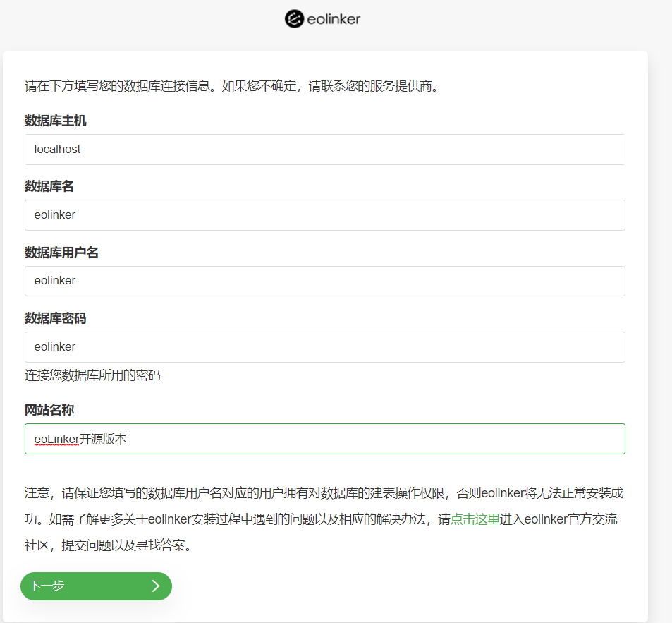Click the 数据库主机 label
The image size is (672, 623).
(x=55, y=121)
